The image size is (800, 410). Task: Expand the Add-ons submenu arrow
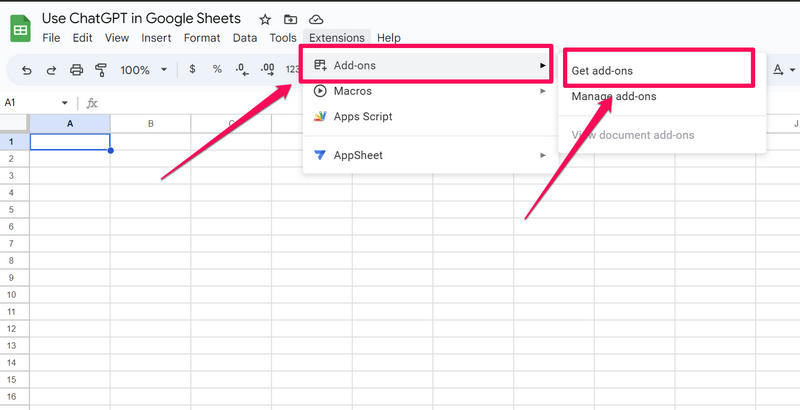[543, 65]
